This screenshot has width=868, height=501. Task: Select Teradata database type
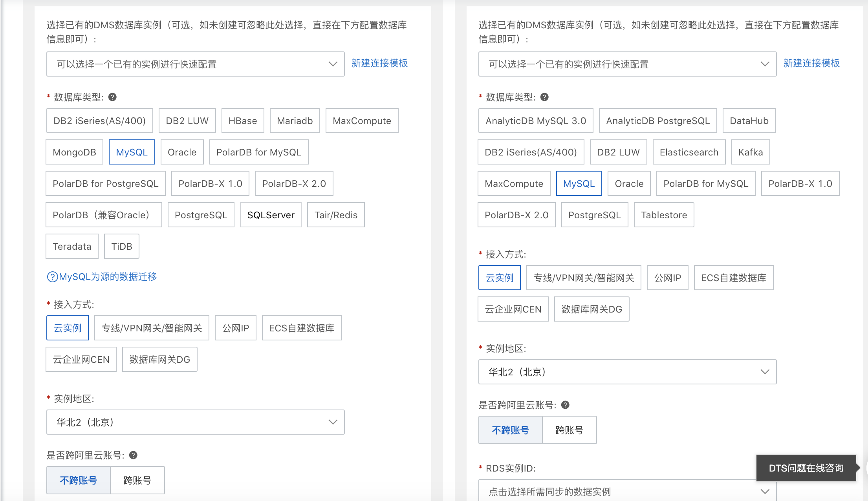[72, 246]
